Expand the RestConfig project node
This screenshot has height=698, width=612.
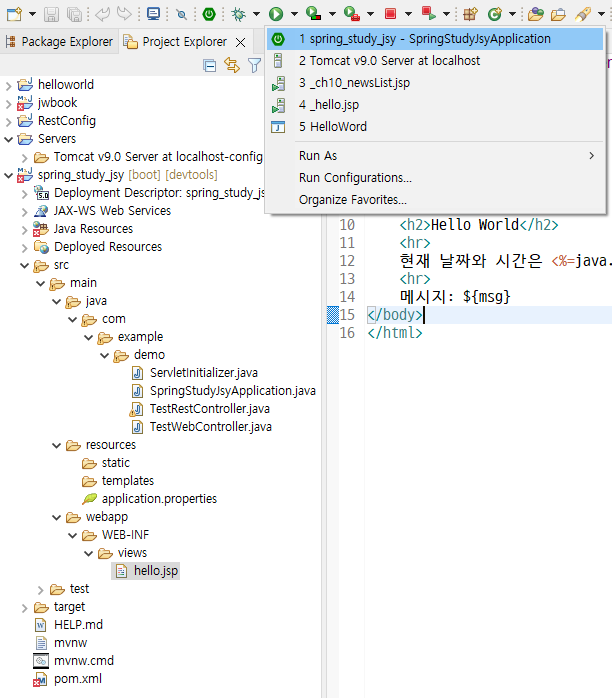(x=8, y=122)
